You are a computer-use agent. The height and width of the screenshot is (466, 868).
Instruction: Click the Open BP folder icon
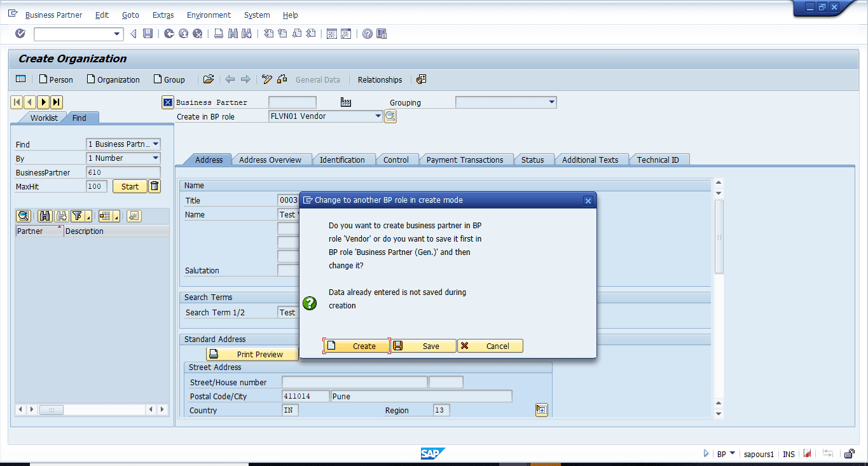point(209,79)
